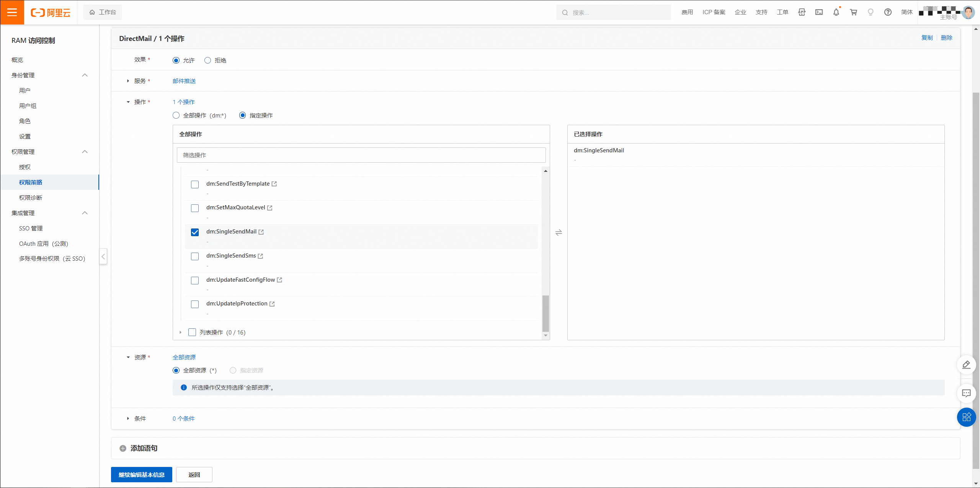Open Cloud Shell terminal icon
Image resolution: width=980 pixels, height=488 pixels.
pos(819,12)
